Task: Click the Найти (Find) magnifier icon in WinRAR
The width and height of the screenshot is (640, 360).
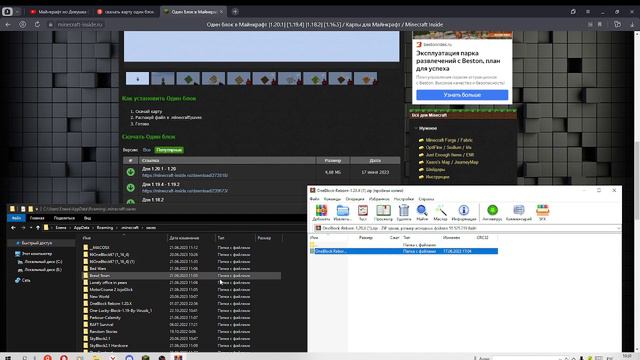Action: click(422, 213)
